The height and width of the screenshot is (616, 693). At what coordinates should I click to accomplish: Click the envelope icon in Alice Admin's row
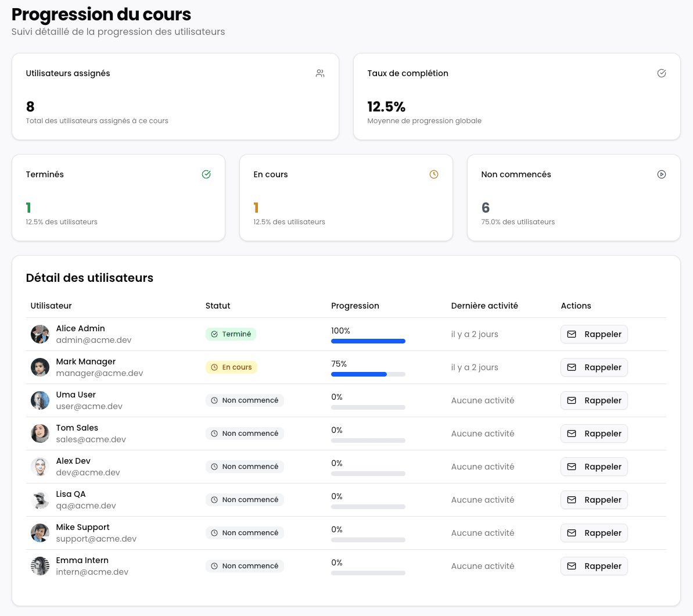[x=572, y=334]
